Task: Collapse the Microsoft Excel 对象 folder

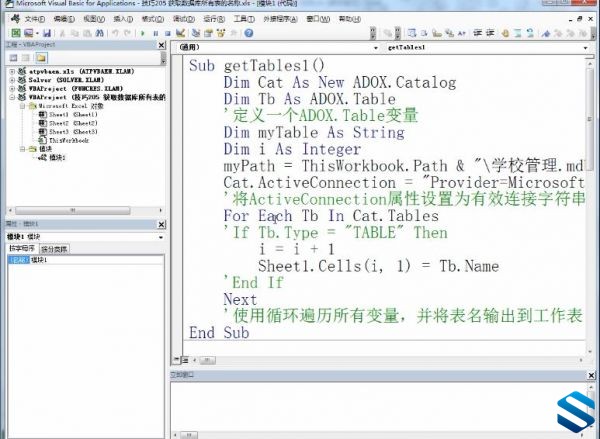Action: pyautogui.click(x=22, y=106)
